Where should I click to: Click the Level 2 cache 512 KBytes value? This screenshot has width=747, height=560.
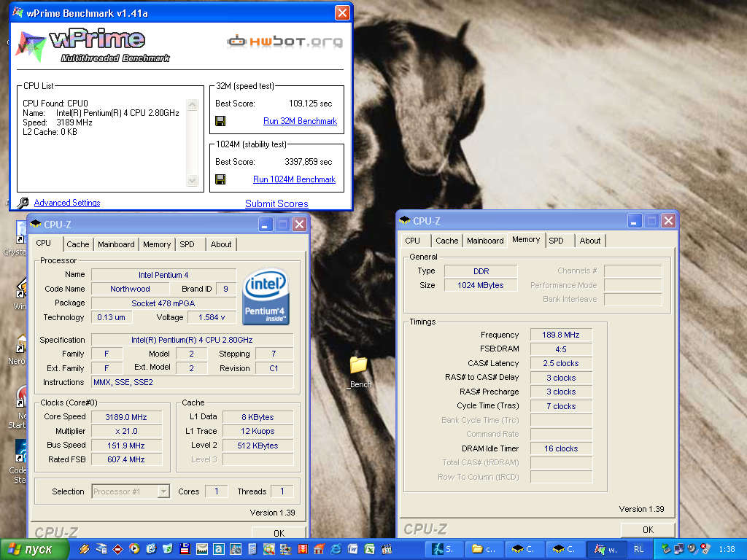point(258,446)
